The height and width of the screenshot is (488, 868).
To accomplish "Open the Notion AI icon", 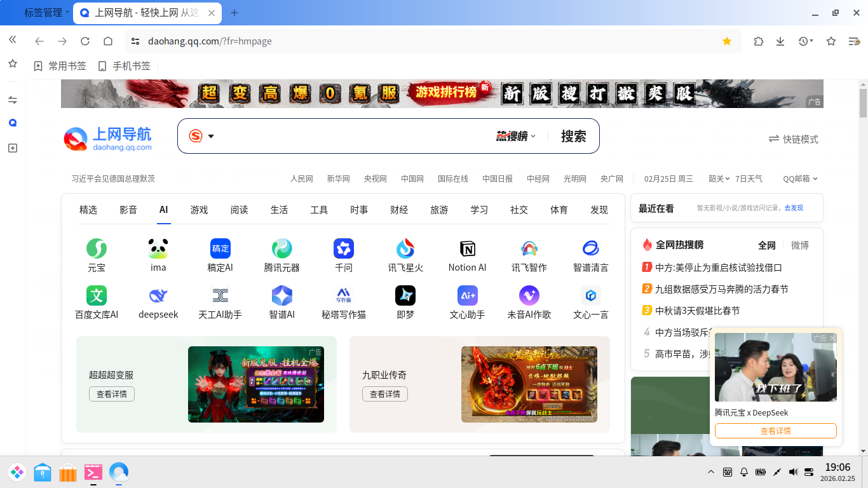I will point(467,248).
